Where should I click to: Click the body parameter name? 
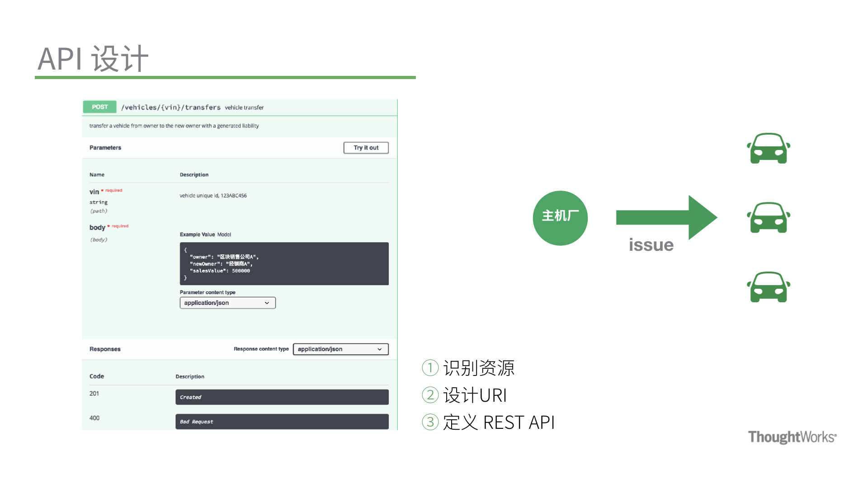pos(97,228)
